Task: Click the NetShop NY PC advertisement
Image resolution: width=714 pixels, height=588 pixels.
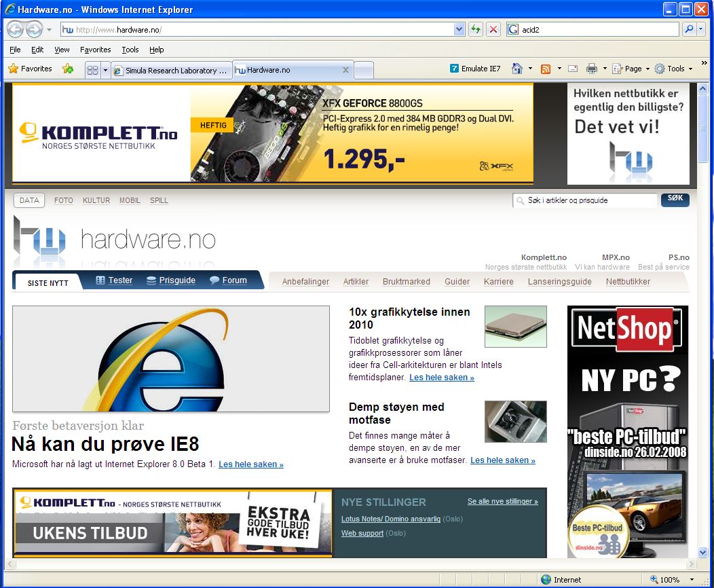Action: click(x=628, y=432)
